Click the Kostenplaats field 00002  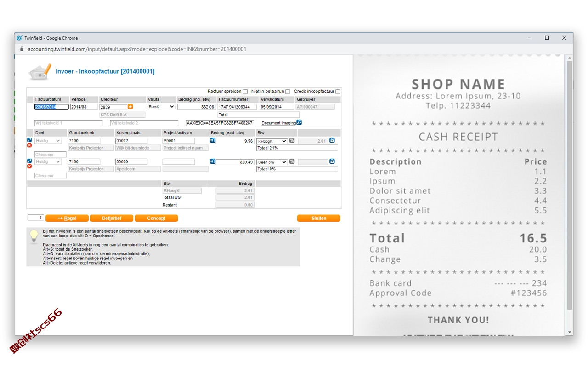[x=131, y=141]
